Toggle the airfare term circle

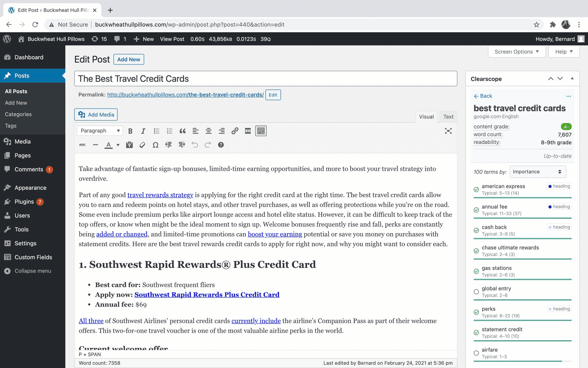[x=476, y=353]
